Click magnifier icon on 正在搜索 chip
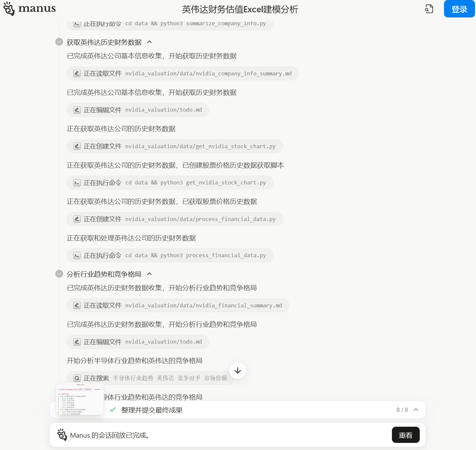The image size is (476, 450). pyautogui.click(x=77, y=378)
